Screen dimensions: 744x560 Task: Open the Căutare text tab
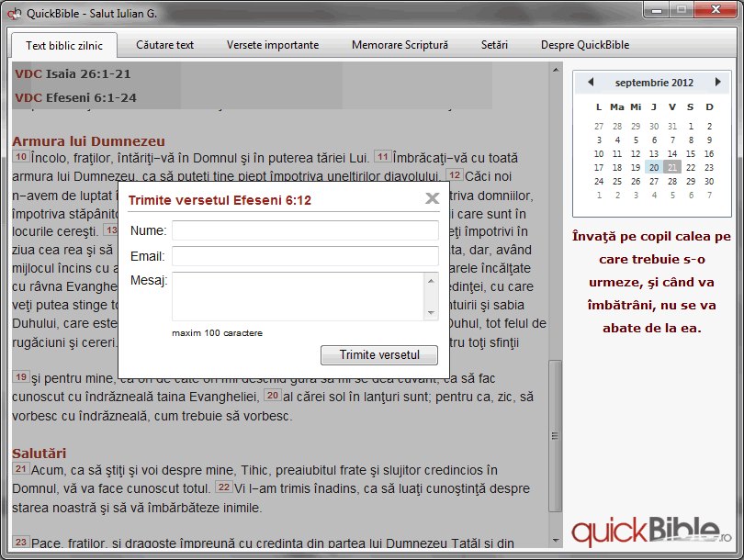coord(164,45)
